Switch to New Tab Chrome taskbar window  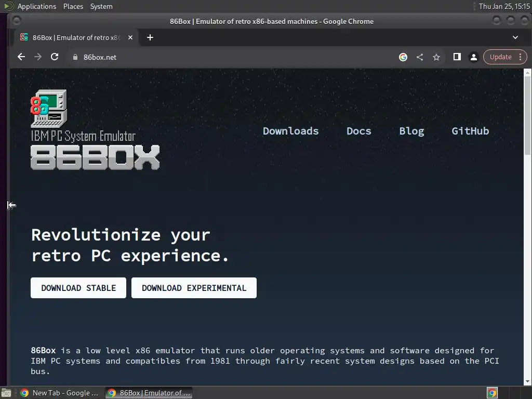tap(60, 393)
